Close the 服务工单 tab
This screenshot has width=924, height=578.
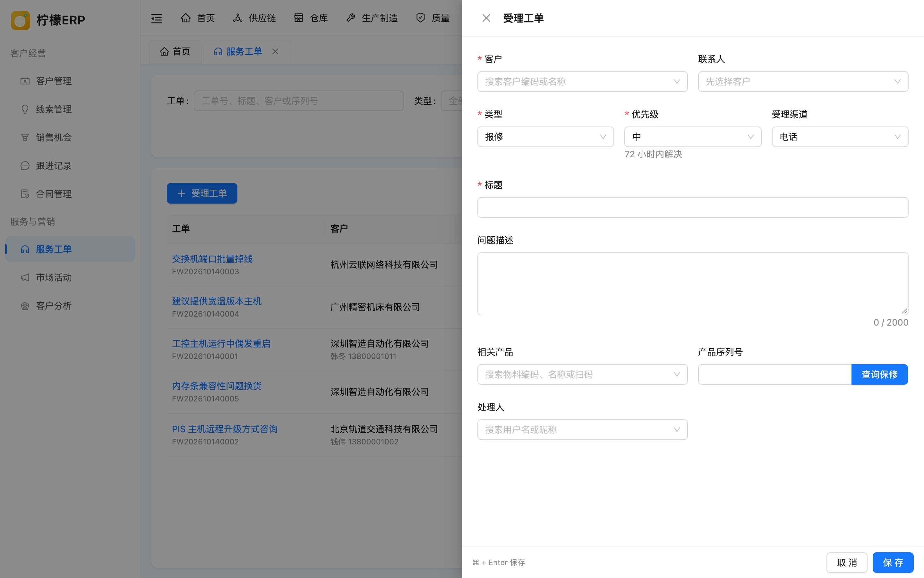point(275,52)
